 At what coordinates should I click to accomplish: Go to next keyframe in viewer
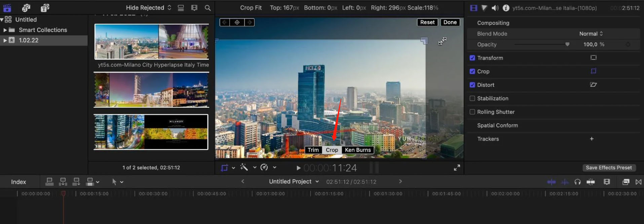(x=249, y=22)
